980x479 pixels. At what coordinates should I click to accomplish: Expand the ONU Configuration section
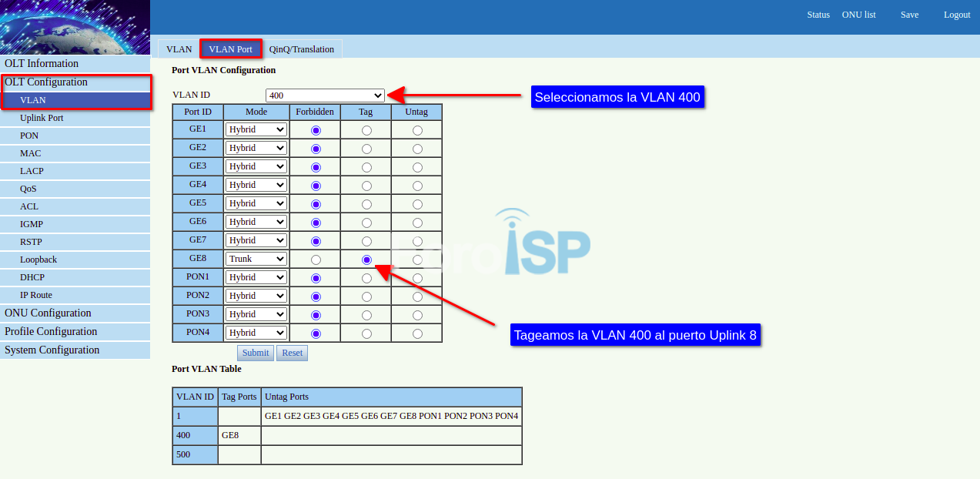click(x=48, y=313)
